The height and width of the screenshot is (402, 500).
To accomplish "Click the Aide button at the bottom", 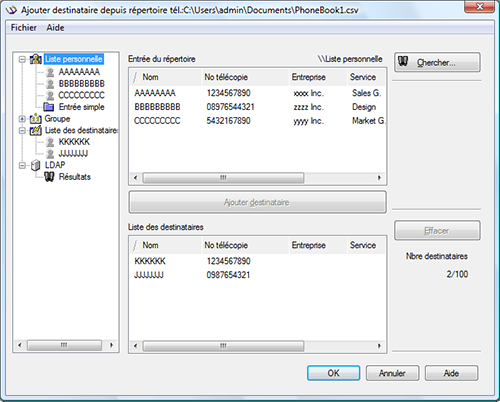I will 451,373.
